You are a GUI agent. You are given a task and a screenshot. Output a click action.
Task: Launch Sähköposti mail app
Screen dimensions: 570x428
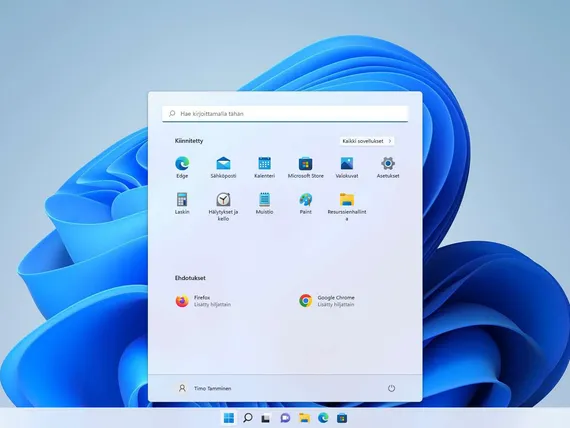click(x=223, y=167)
